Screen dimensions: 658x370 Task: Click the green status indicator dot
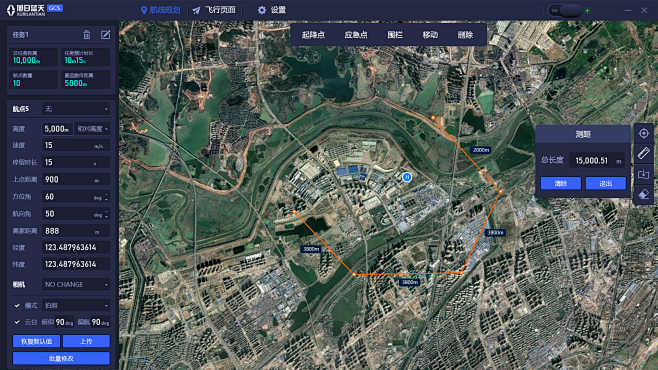587,10
